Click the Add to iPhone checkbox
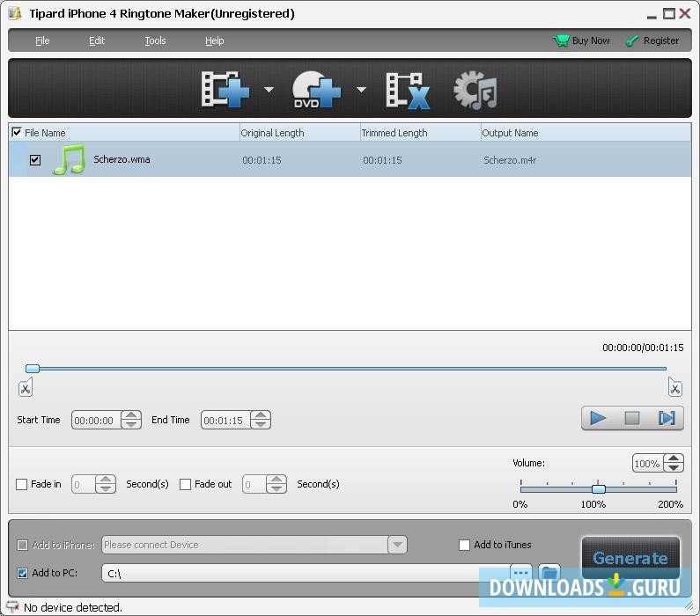Screen dimensions: 700x616 tap(22, 545)
